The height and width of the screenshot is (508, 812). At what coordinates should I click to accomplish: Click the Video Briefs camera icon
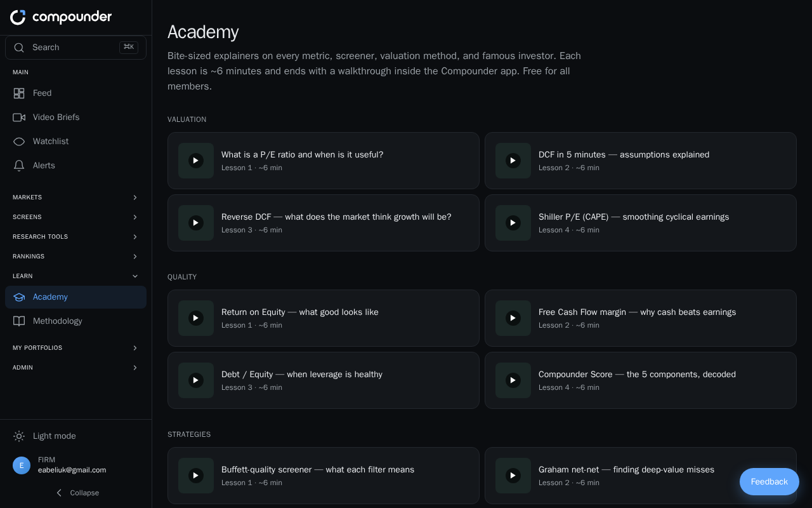click(19, 117)
